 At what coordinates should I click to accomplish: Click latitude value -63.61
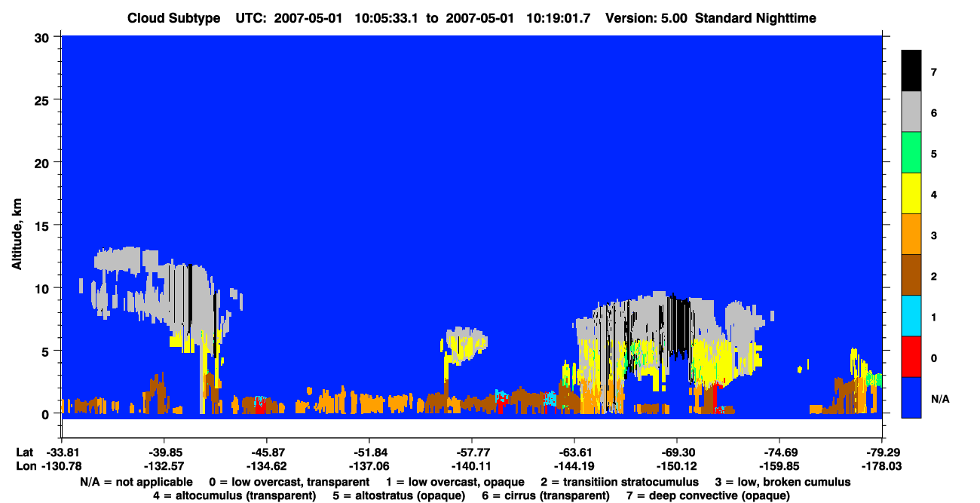click(574, 452)
